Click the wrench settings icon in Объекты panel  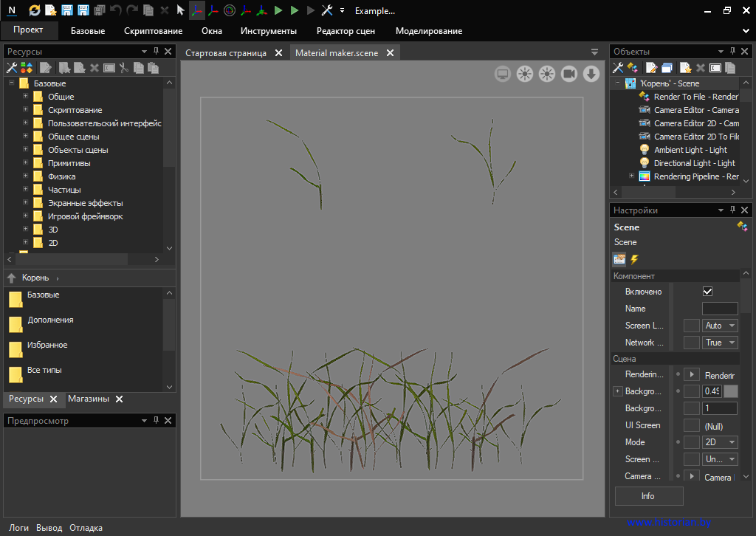(x=619, y=68)
